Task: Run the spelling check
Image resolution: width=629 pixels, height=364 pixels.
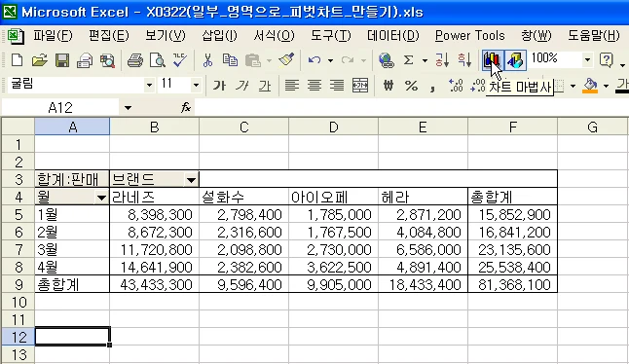Action: click(x=180, y=60)
